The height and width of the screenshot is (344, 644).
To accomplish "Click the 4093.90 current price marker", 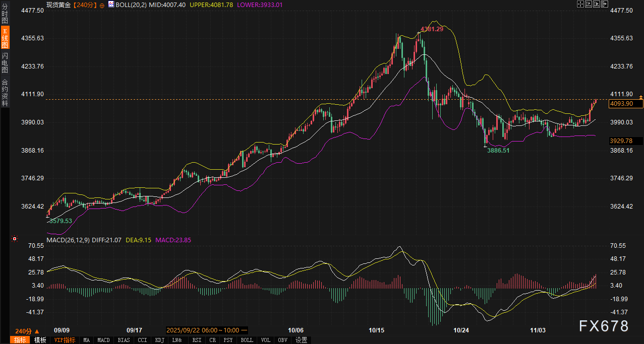I will (625, 103).
